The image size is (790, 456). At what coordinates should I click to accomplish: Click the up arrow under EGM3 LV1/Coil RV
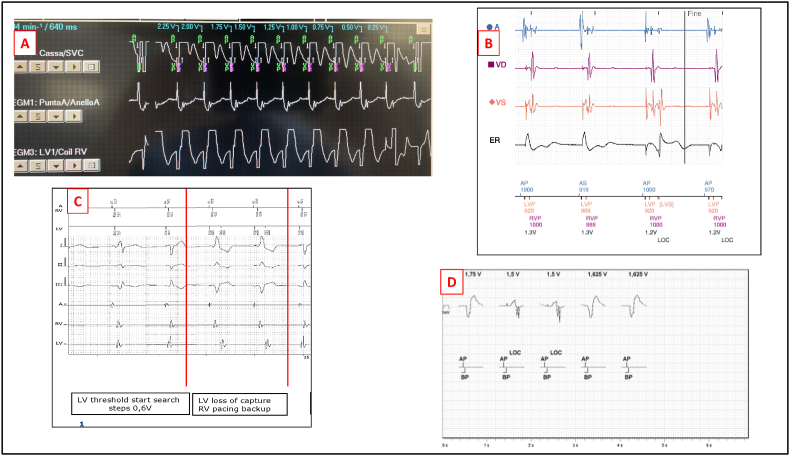[23, 163]
